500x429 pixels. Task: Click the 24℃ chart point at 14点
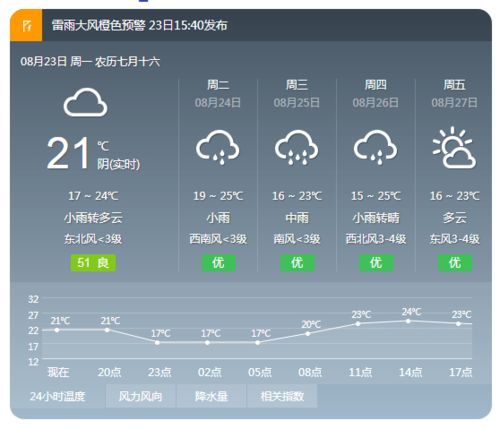(x=408, y=321)
